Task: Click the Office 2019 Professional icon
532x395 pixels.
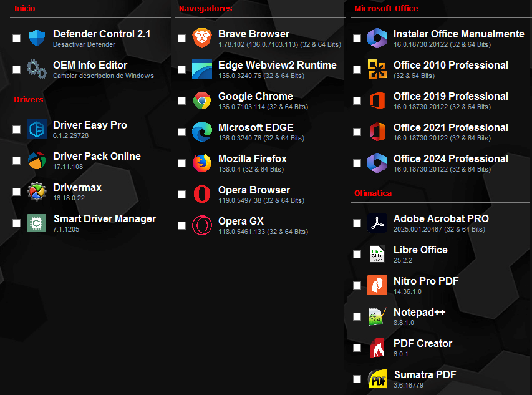Action: [377, 100]
